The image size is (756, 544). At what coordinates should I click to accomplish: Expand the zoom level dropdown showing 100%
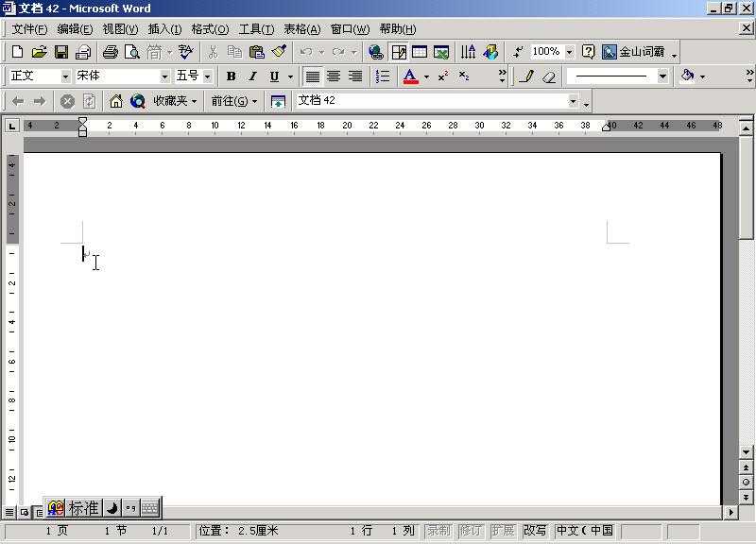[568, 51]
